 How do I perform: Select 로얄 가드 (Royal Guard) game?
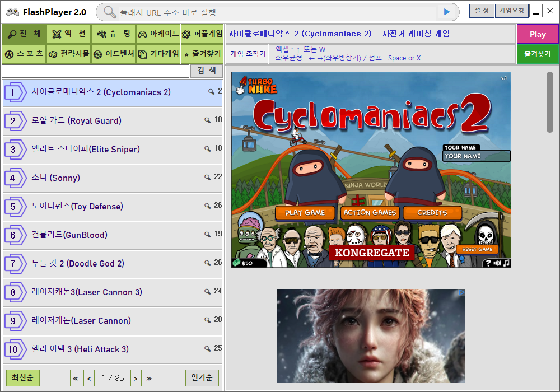coord(113,122)
